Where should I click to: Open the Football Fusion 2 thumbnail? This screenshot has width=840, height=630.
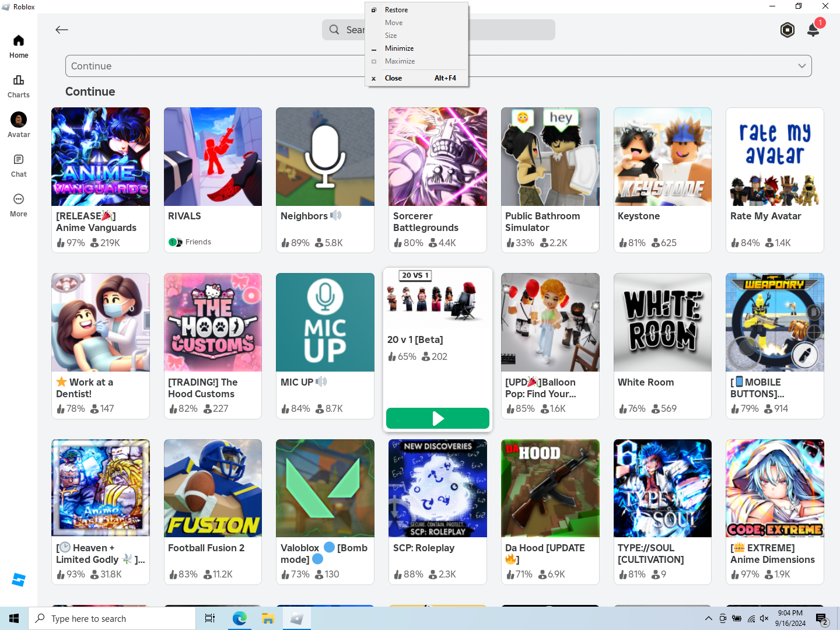(213, 488)
